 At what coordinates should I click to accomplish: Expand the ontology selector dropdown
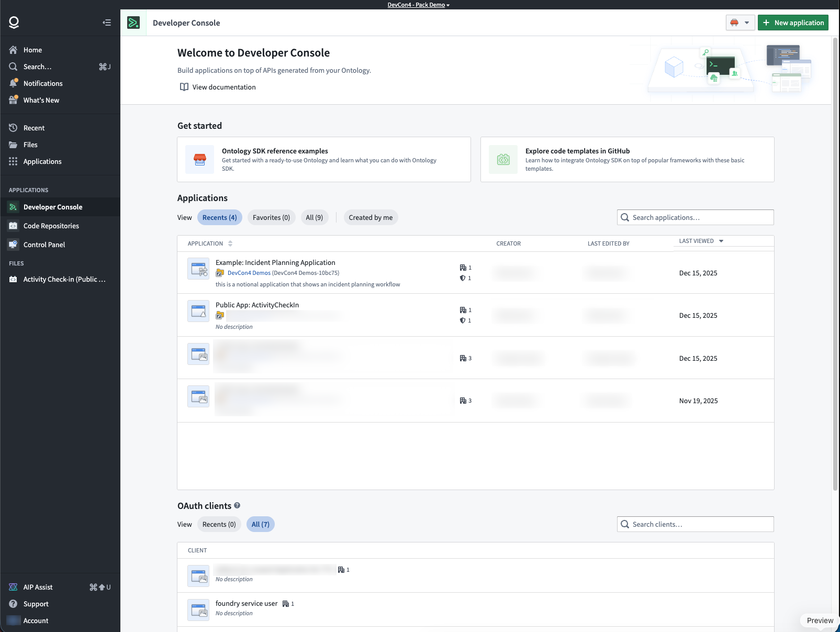(x=740, y=23)
